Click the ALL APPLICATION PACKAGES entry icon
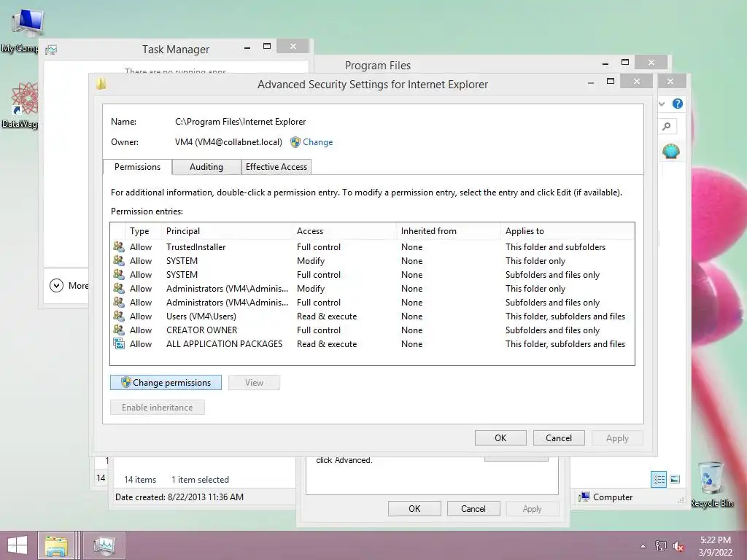Image resolution: width=747 pixels, height=560 pixels. coord(119,343)
